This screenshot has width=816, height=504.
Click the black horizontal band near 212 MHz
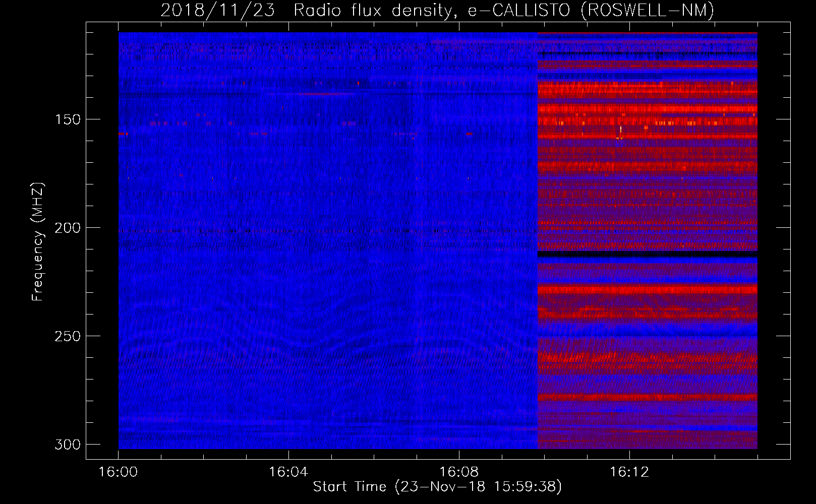(647, 254)
